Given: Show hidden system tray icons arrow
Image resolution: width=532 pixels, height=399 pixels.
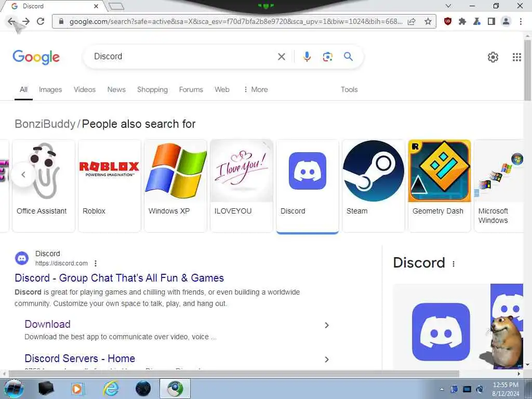Looking at the screenshot, I should point(442,390).
